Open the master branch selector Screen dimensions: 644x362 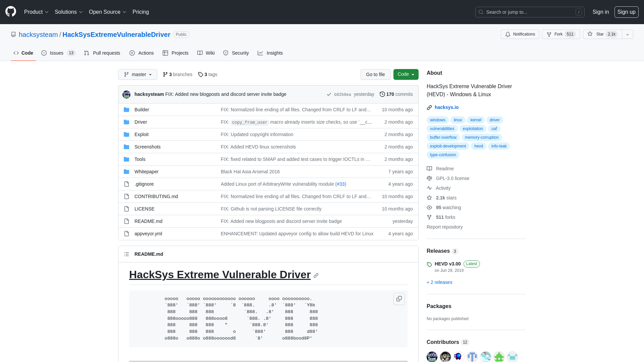138,74
